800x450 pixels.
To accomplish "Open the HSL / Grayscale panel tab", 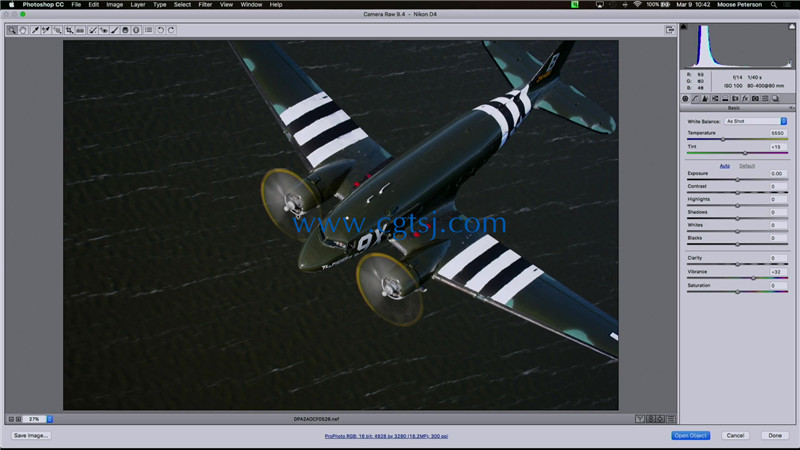I will [715, 98].
